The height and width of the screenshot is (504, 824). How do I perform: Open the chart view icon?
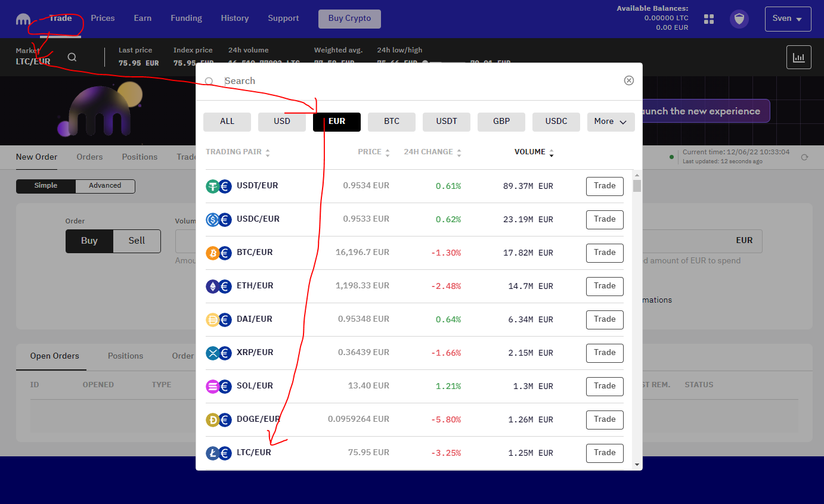tap(799, 57)
